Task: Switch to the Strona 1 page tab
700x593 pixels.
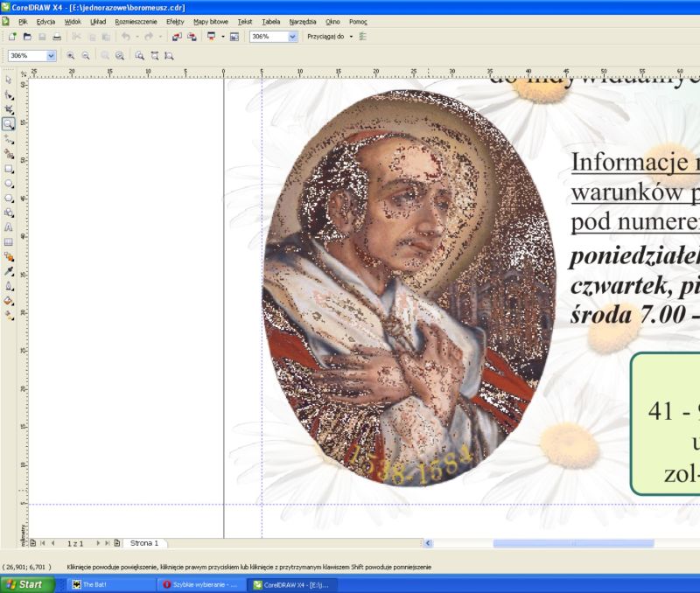Action: click(x=144, y=543)
